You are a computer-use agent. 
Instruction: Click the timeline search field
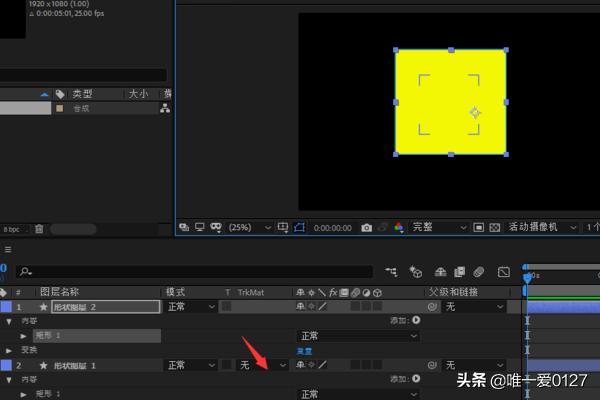tap(195, 272)
